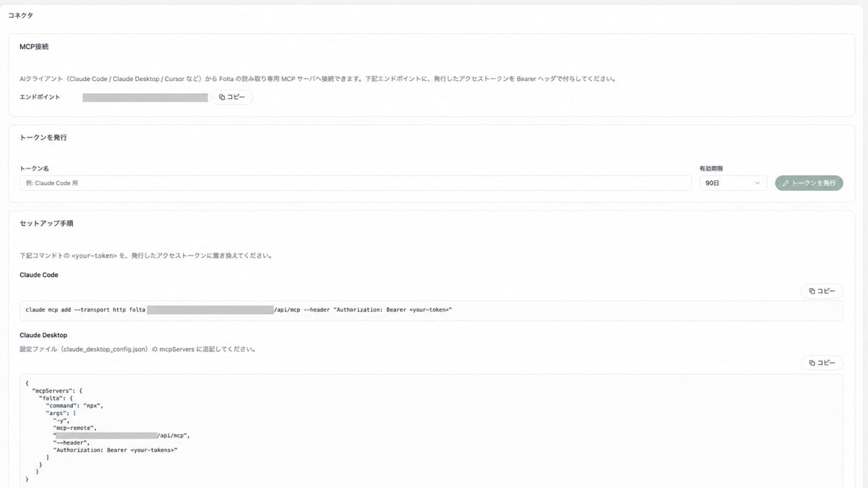868x488 pixels.
Task: Click the "mcpServers" line in JSON
Action: tap(57, 390)
